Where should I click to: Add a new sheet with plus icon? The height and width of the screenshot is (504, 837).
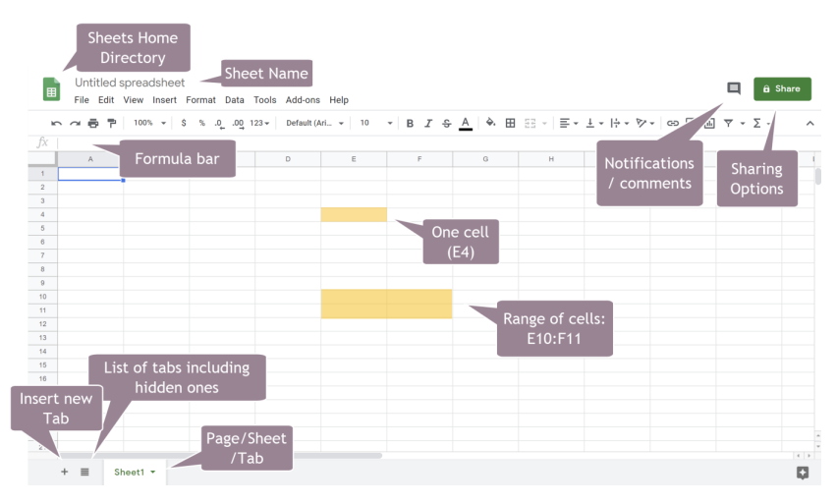click(64, 472)
